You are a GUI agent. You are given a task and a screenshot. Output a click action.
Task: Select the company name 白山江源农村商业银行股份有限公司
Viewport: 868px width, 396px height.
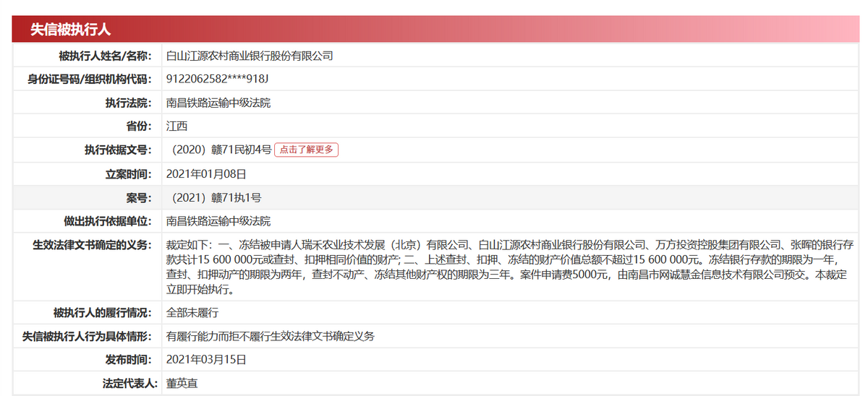250,56
